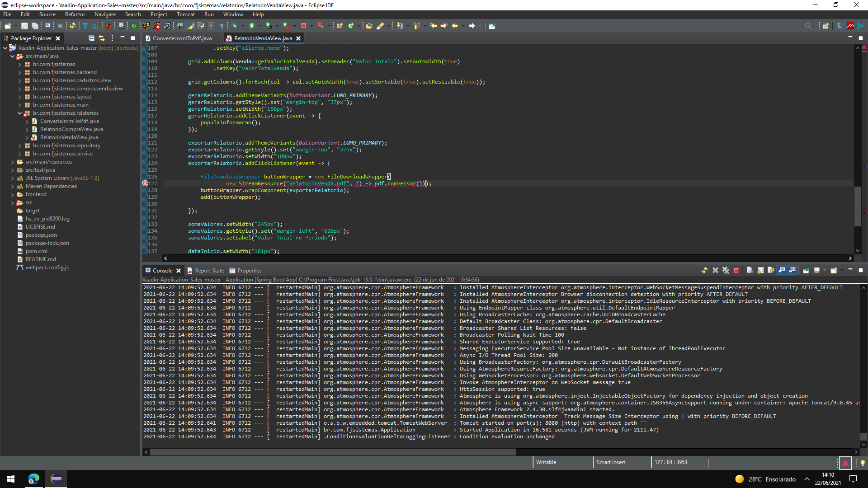Collapse the br.com.fjsistemas.relatorios package

[x=20, y=113]
